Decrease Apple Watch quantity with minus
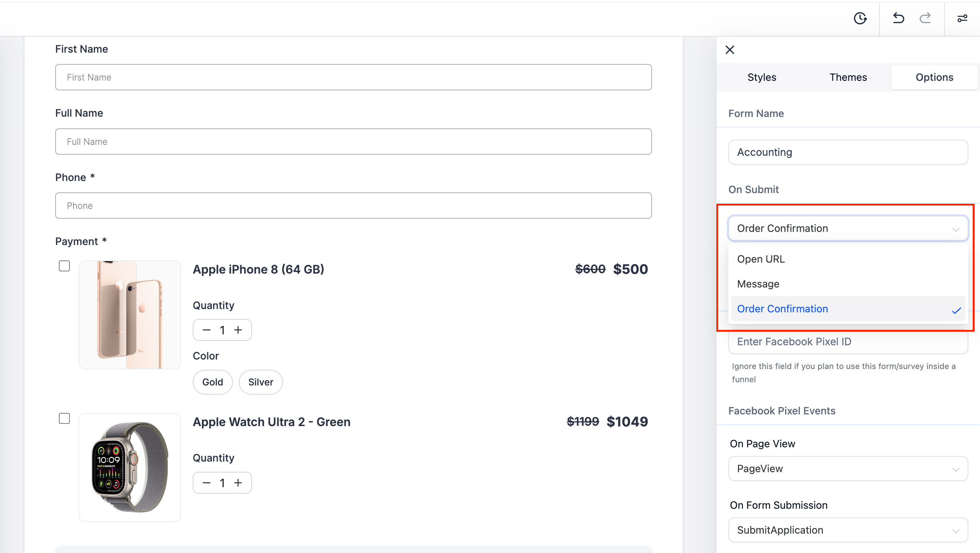This screenshot has width=980, height=553. 207,483
